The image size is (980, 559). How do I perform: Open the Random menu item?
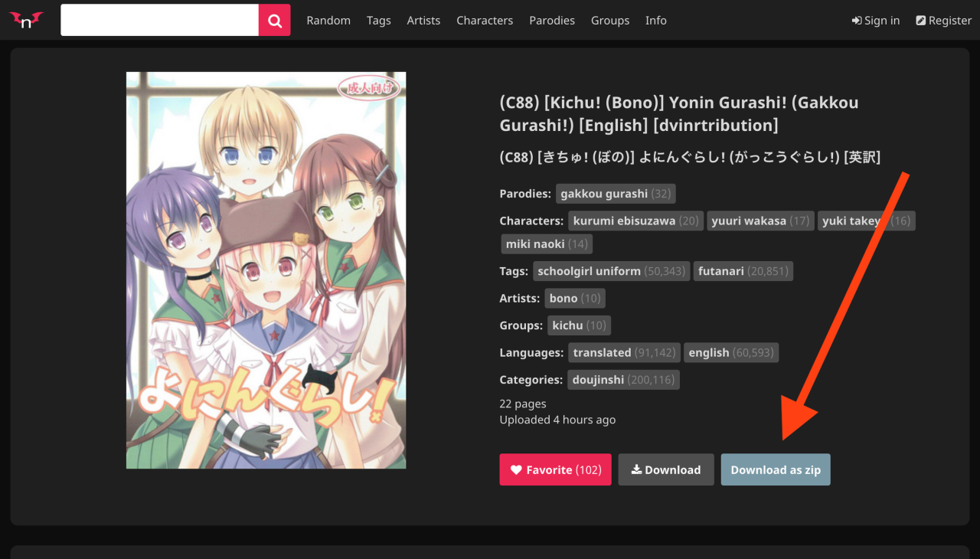328,21
